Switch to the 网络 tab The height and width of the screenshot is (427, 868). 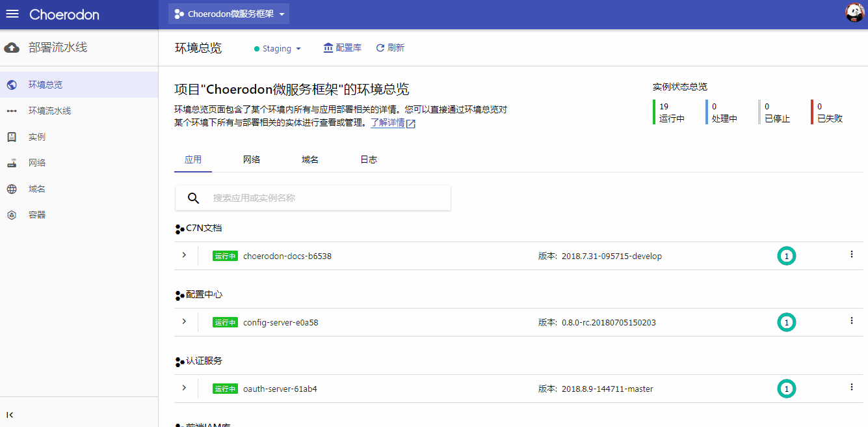(x=252, y=159)
